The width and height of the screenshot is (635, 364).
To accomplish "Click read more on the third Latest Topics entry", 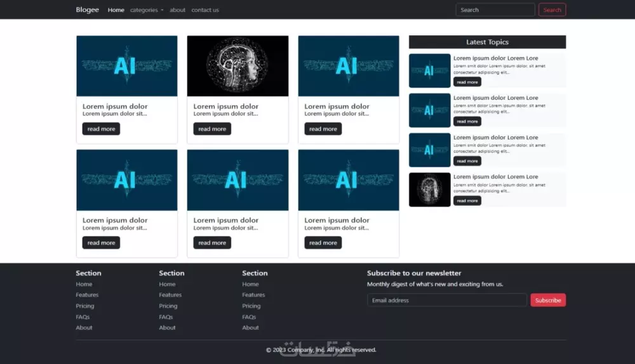I will pyautogui.click(x=467, y=161).
